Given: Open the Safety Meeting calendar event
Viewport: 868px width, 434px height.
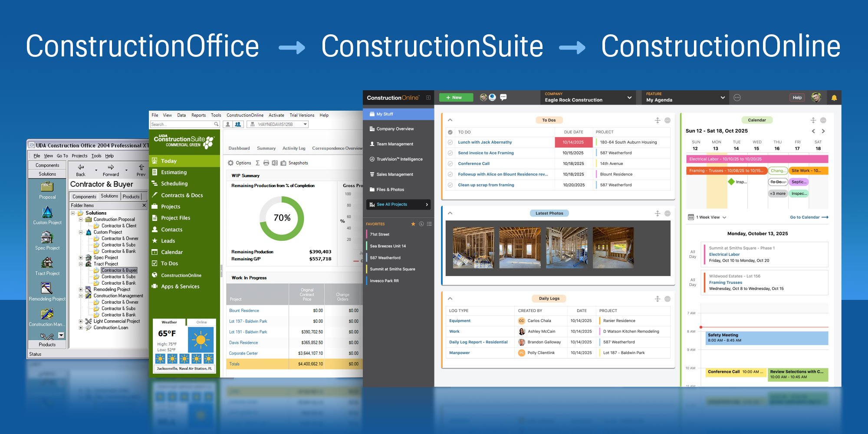Looking at the screenshot, I should click(766, 338).
